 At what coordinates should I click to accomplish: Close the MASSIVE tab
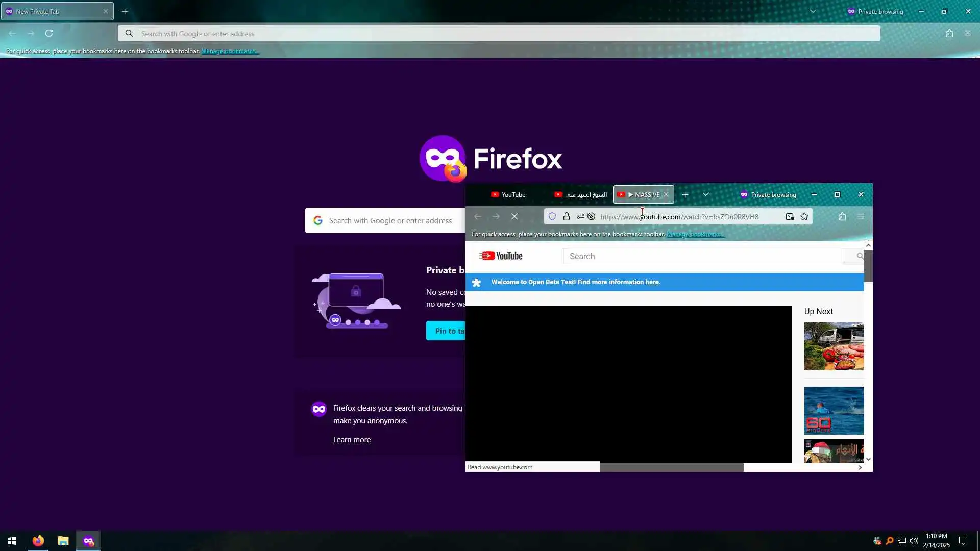666,194
